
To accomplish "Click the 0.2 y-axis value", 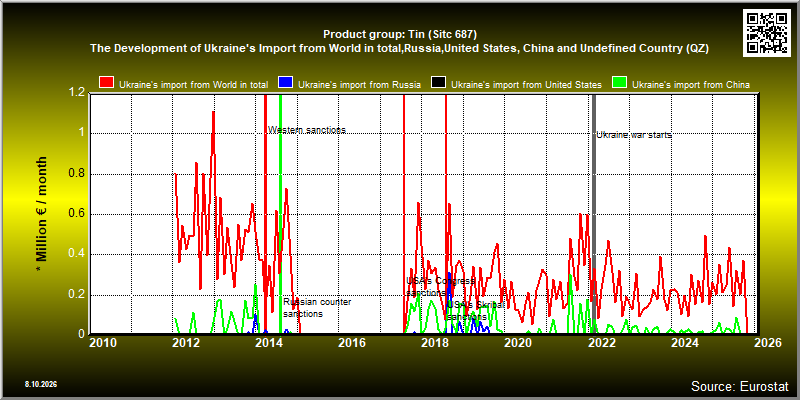I will pos(76,294).
